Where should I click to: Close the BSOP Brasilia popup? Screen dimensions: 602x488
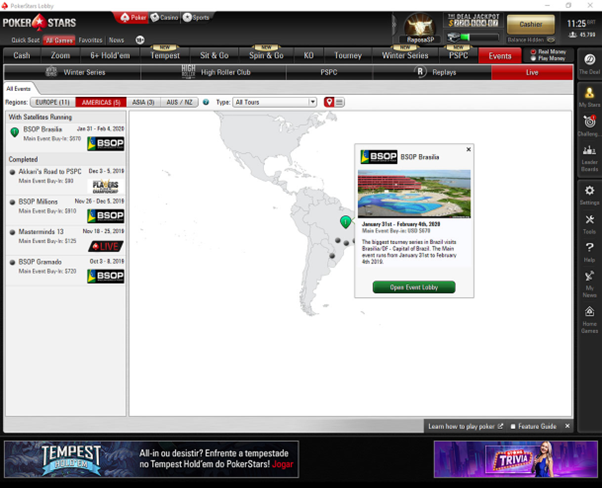468,149
